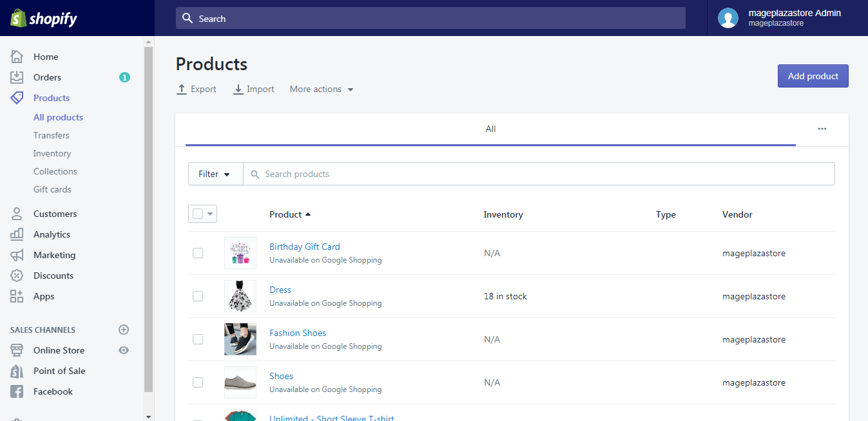Open the tab overflow ellipsis menu
Screen dimensions: 868x421
coord(822,128)
